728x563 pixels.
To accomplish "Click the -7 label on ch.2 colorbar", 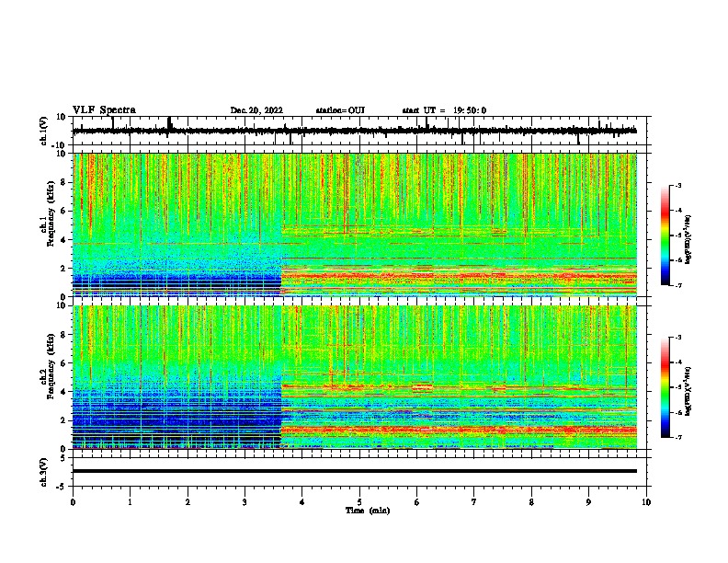I will [x=678, y=437].
